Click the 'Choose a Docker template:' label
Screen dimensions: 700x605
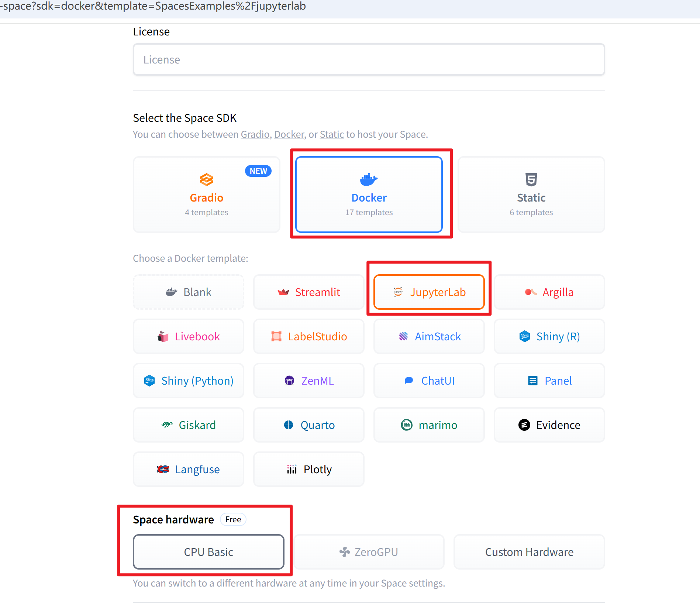(190, 258)
